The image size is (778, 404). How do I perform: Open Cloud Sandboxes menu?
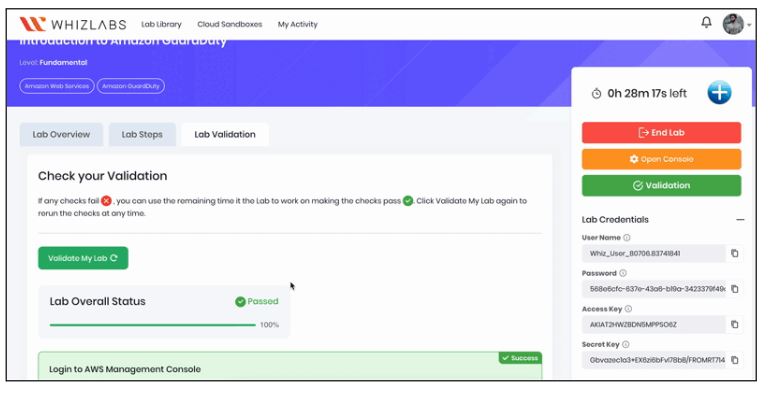[x=230, y=24]
